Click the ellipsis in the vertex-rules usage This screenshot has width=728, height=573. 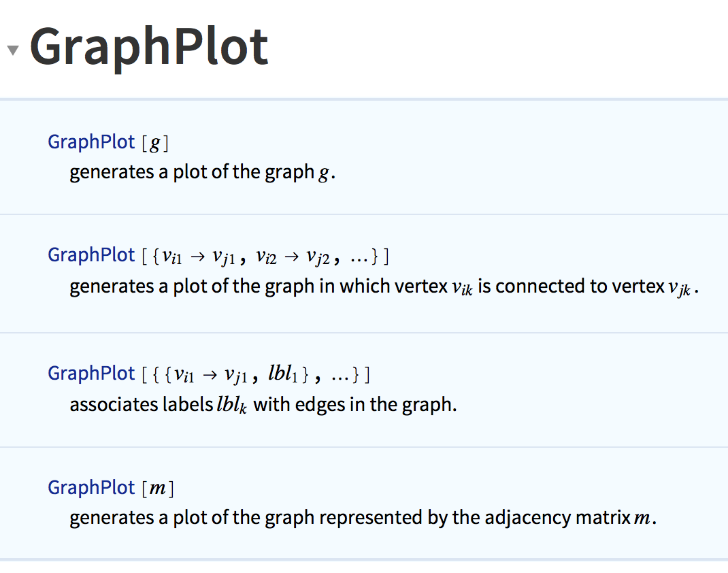[359, 257]
